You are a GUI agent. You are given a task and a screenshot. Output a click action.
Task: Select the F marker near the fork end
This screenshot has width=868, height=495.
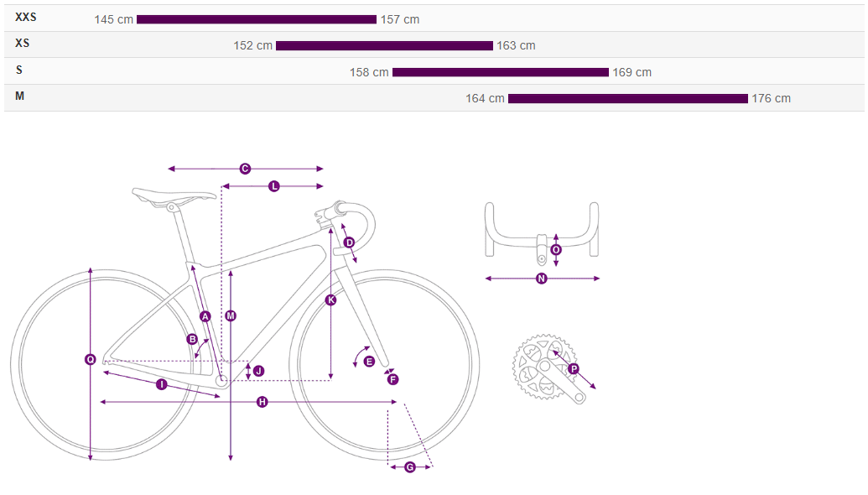pos(392,379)
